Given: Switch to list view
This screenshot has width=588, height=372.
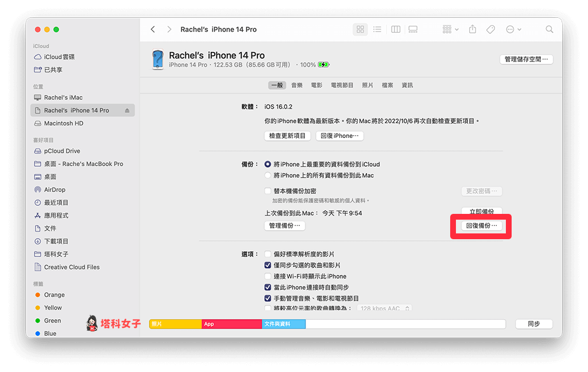Looking at the screenshot, I should click(x=377, y=29).
